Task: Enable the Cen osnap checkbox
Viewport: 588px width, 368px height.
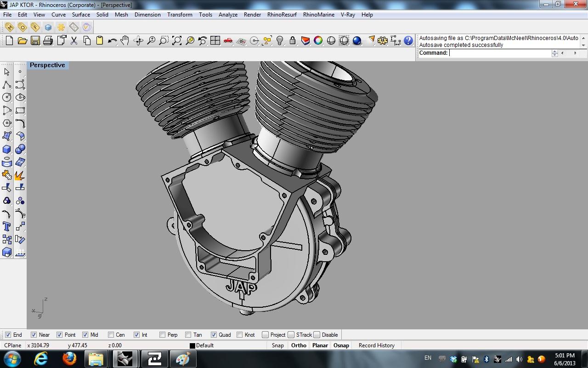Action: click(111, 335)
